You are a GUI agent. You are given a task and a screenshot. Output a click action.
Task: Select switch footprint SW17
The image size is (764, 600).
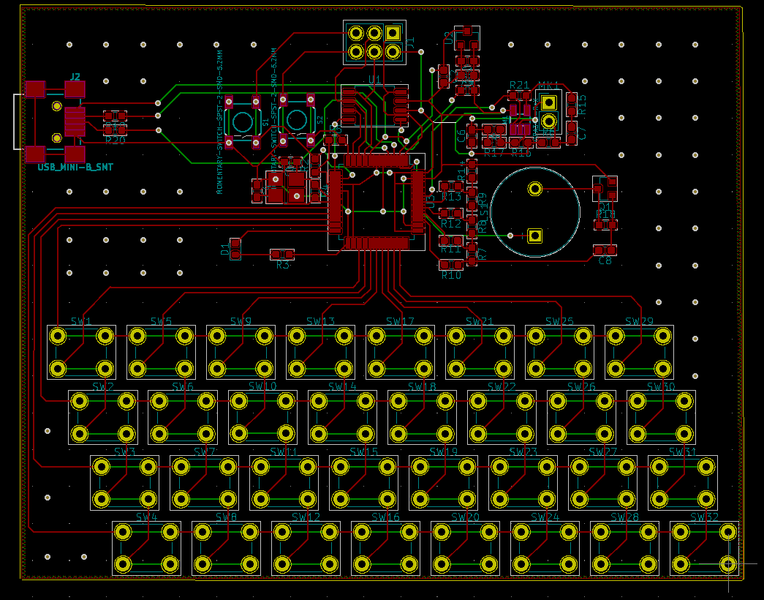(400, 352)
